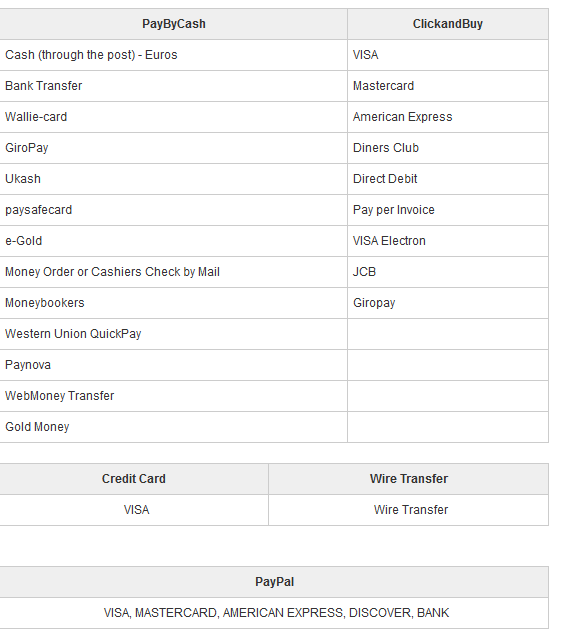Select VISA under Credit Card

coord(136,510)
